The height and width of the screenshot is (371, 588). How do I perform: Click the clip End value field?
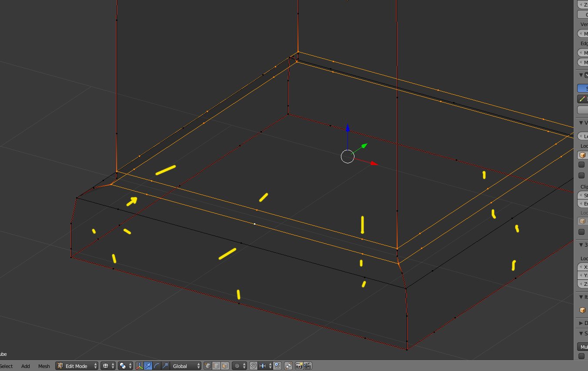pos(583,204)
